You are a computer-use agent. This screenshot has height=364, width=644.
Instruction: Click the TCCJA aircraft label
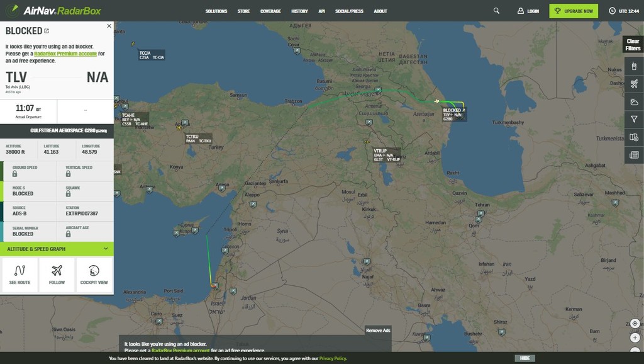(x=152, y=55)
